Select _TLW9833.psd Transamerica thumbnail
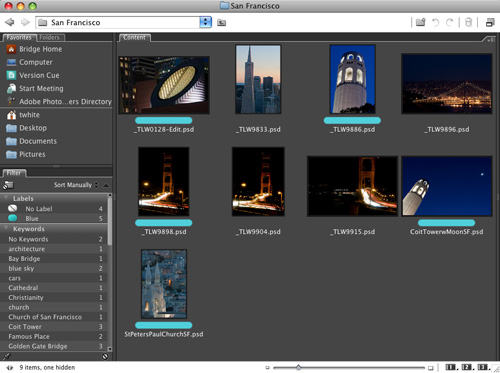The height and width of the screenshot is (373, 500). pyautogui.click(x=258, y=79)
